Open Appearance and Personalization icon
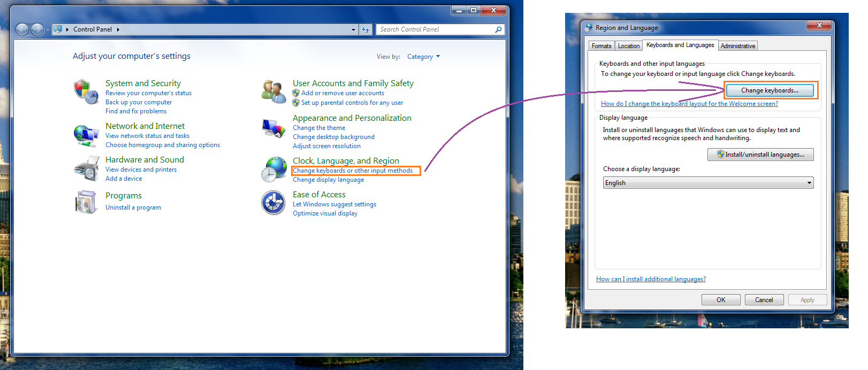 pos(273,129)
